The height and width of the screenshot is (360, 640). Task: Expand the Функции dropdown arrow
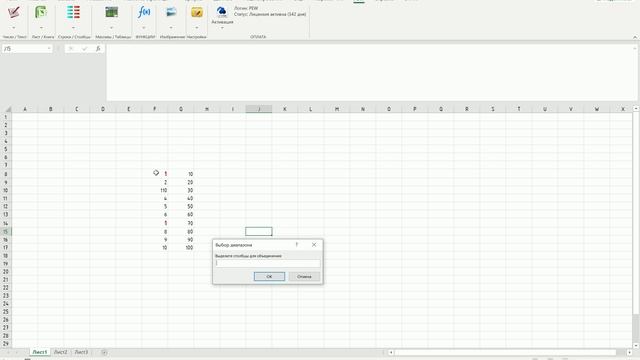point(144,28)
